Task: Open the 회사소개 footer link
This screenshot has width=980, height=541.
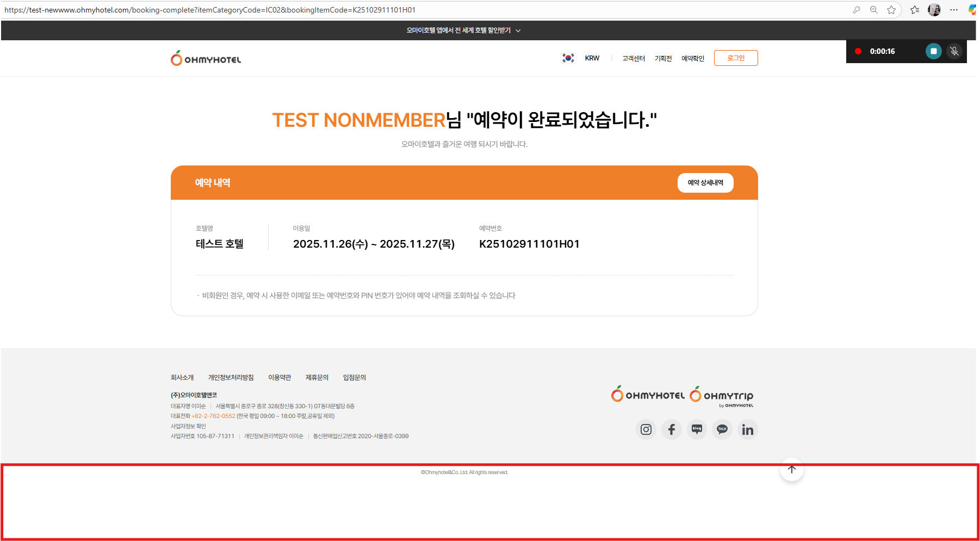Action: [182, 378]
